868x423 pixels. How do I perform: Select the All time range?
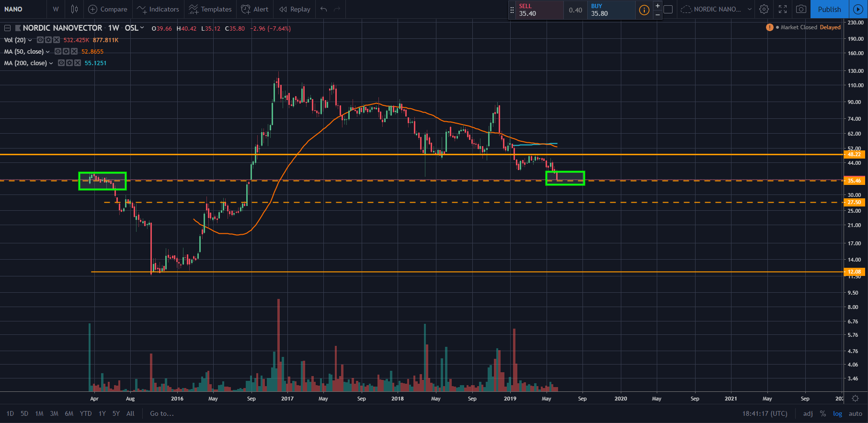point(130,413)
